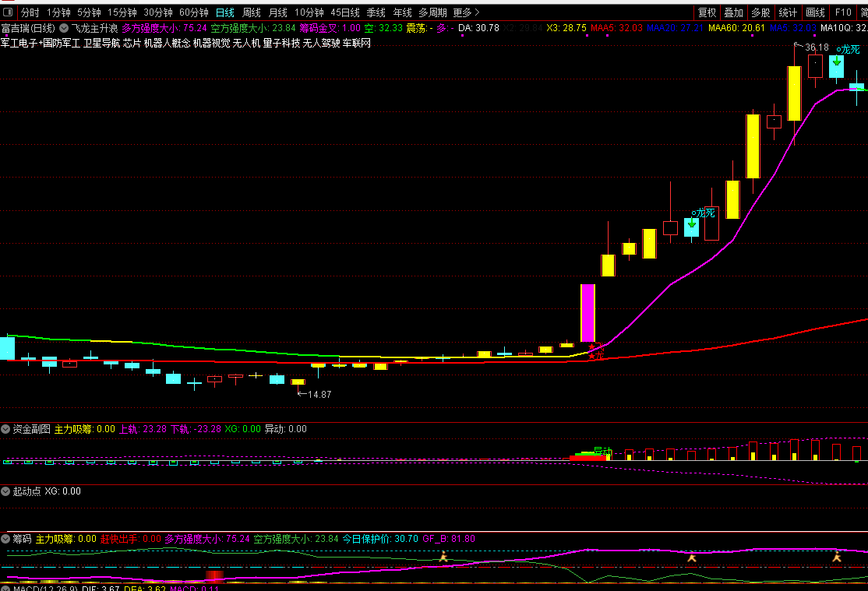Image resolution: width=868 pixels, height=591 pixels.
Task: Switch to the 分时 intraday tab
Action: [30, 12]
